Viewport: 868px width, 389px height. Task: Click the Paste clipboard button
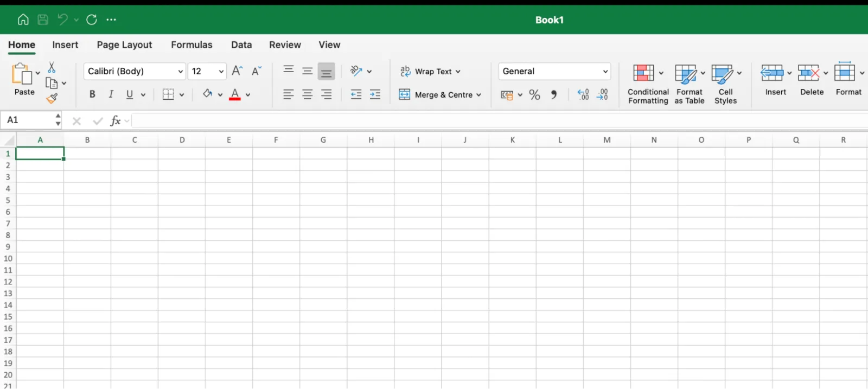click(x=22, y=79)
